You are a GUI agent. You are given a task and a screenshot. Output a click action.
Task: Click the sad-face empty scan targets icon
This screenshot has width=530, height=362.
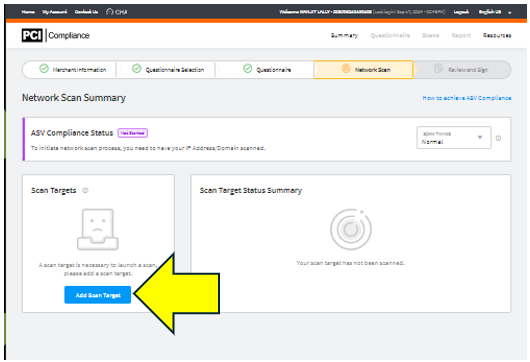pos(98,230)
